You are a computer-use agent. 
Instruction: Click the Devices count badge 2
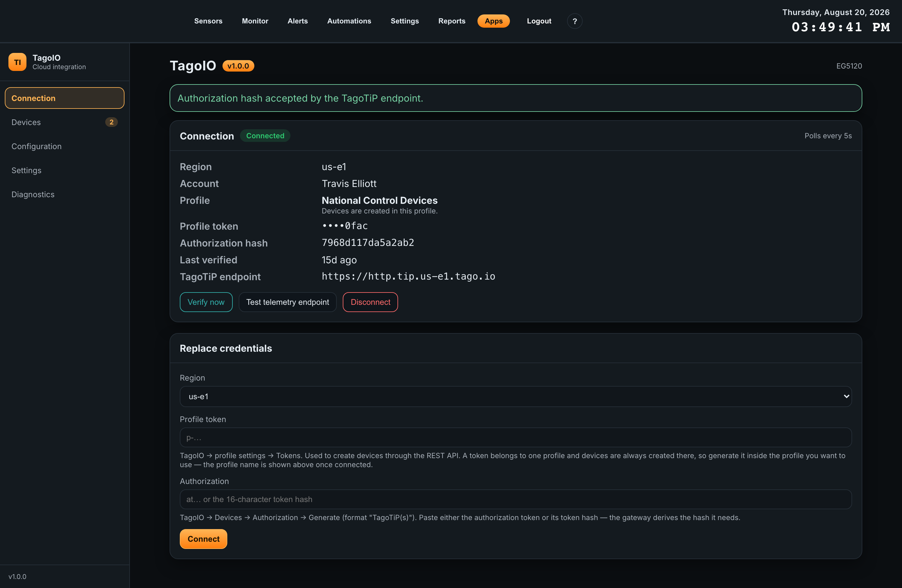coord(112,122)
